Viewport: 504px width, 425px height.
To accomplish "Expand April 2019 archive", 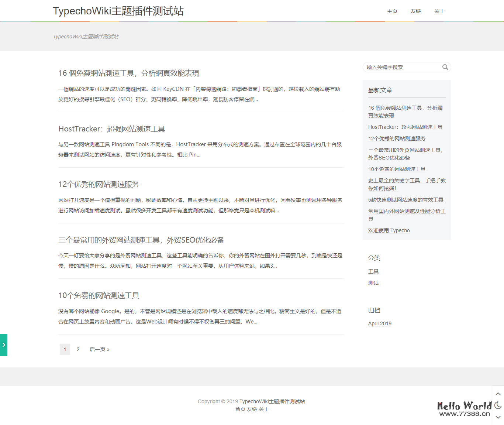I will (x=380, y=323).
